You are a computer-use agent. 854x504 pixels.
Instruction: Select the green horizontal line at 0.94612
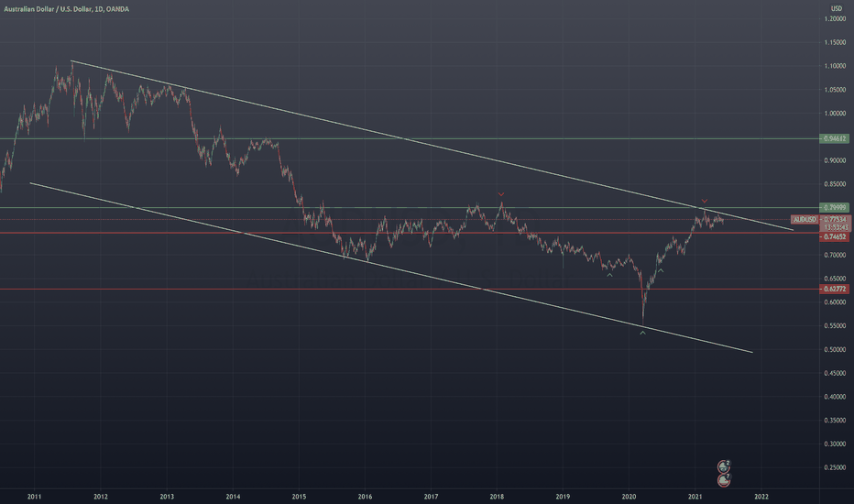click(x=410, y=139)
